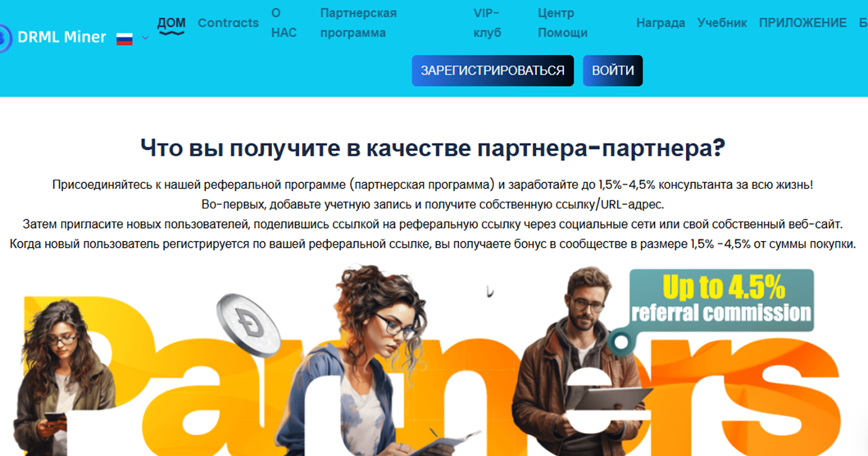Click the Награда menu link

(660, 23)
